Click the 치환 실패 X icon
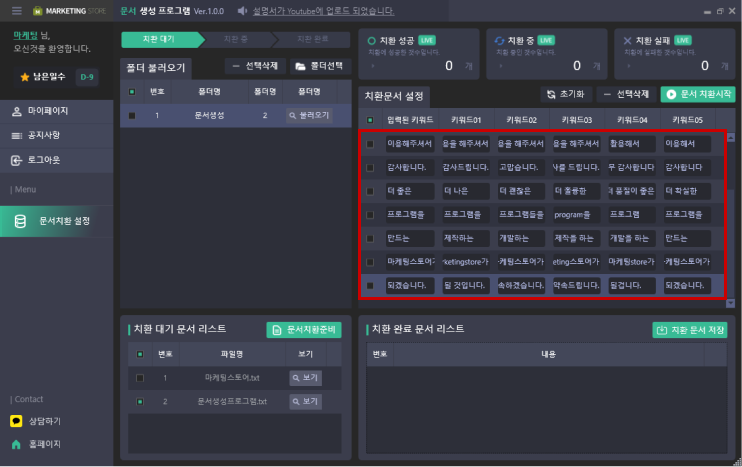Image resolution: width=742 pixels, height=467 pixels. pyautogui.click(x=627, y=41)
